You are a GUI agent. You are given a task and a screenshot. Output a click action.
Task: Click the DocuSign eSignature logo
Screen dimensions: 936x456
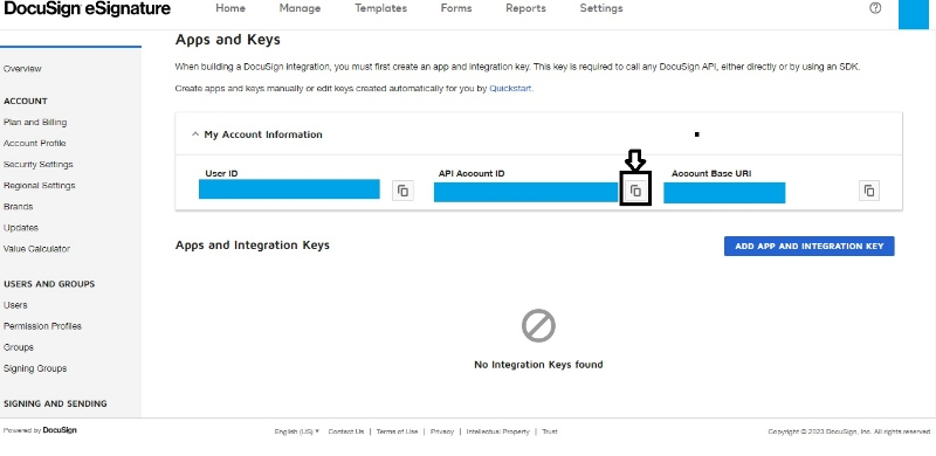(87, 8)
